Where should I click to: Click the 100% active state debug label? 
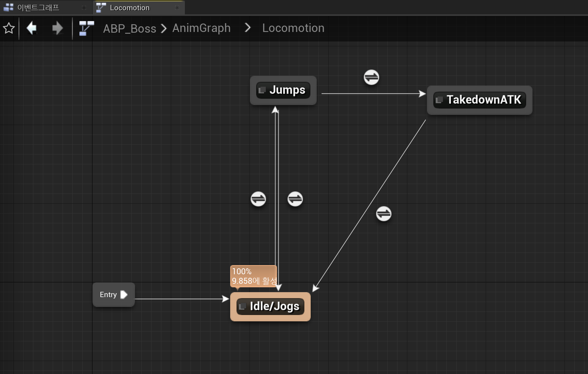253,276
